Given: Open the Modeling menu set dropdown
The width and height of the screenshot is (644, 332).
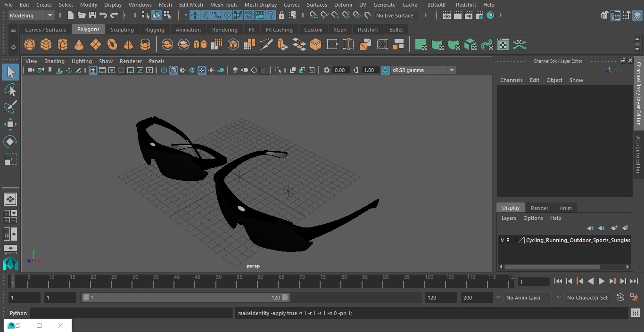Looking at the screenshot, I should [32, 16].
